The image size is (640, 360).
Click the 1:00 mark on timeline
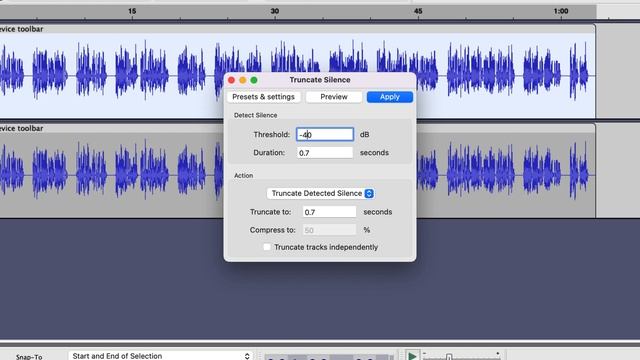pyautogui.click(x=561, y=11)
